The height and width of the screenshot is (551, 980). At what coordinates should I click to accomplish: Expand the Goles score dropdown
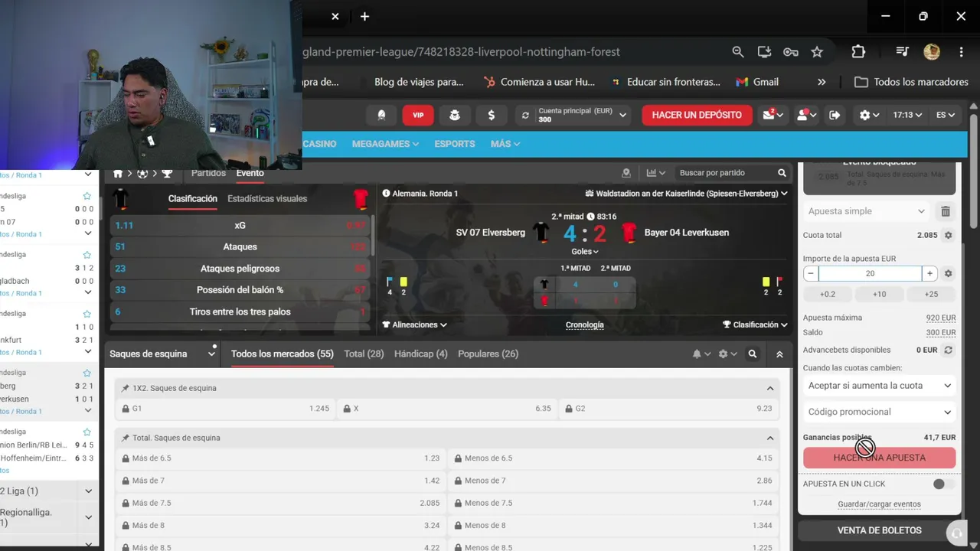click(584, 251)
